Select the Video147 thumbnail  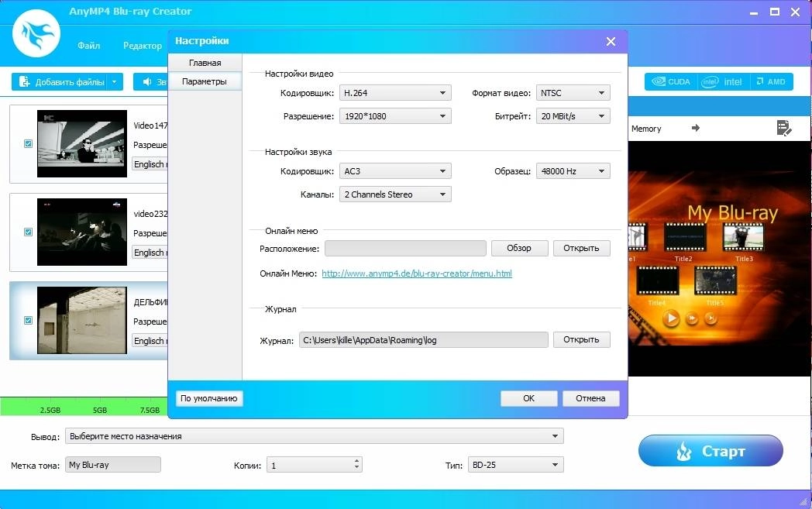[x=82, y=143]
